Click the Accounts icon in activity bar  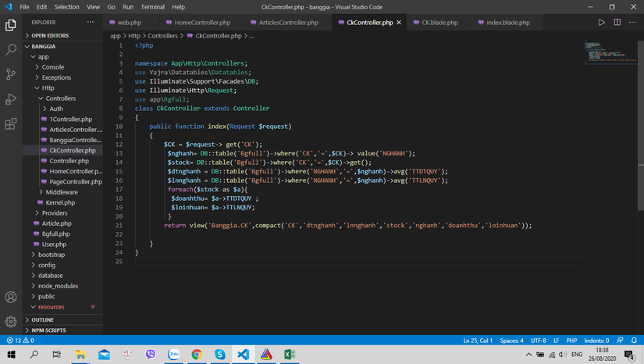(x=11, y=298)
